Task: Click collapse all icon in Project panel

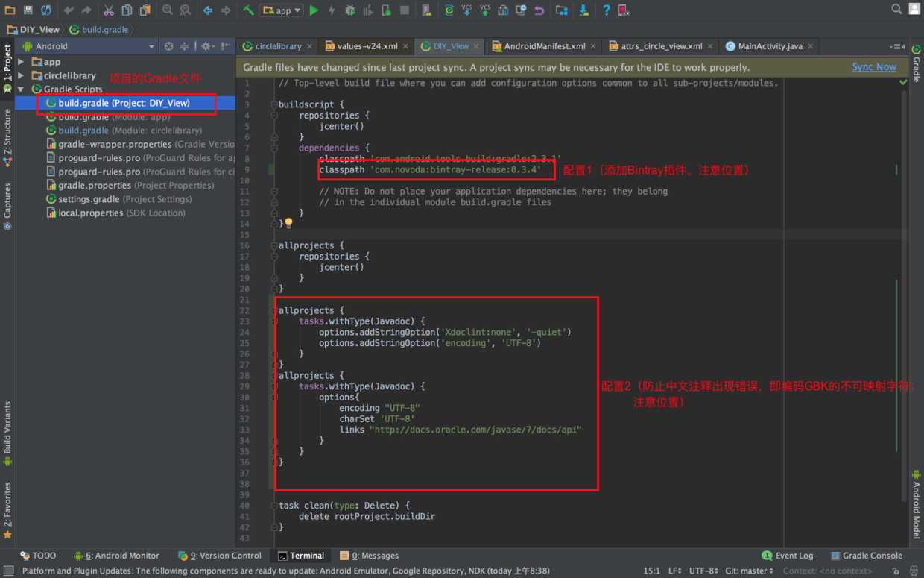Action: (x=184, y=46)
